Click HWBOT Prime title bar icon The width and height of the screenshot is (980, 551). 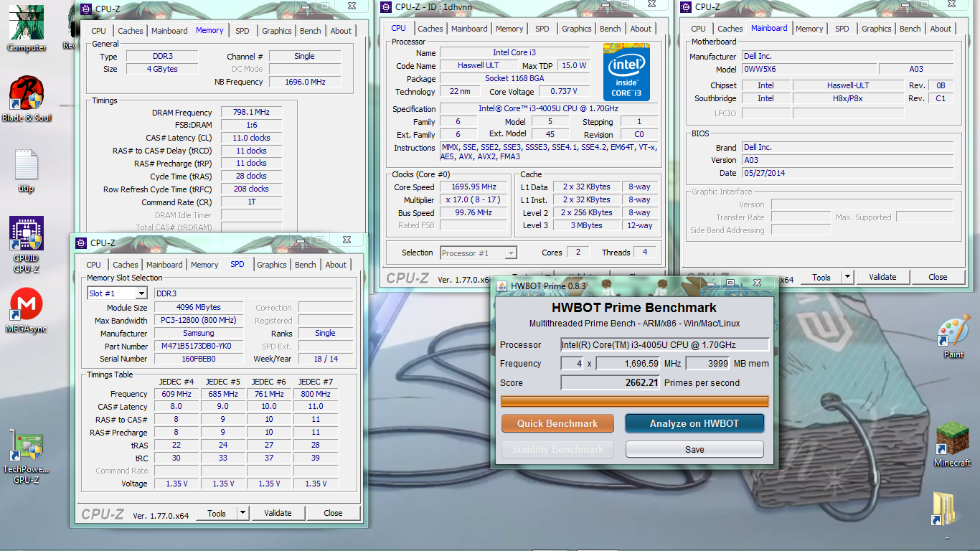[501, 285]
